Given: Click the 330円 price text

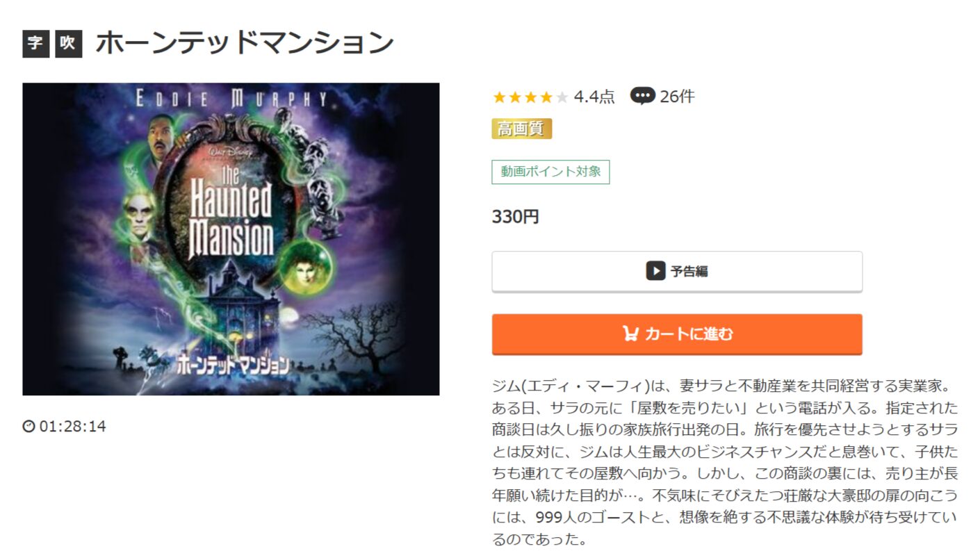Looking at the screenshot, I should [515, 217].
